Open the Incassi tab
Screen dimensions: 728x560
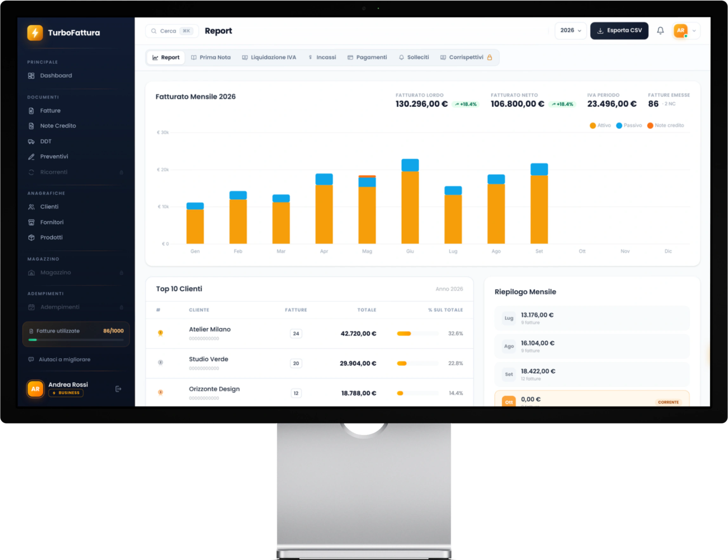point(322,57)
